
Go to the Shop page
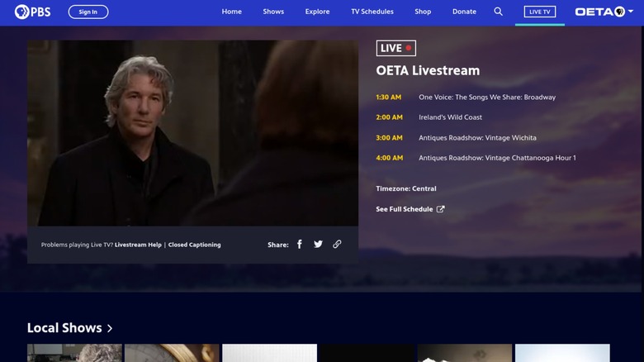pyautogui.click(x=423, y=12)
